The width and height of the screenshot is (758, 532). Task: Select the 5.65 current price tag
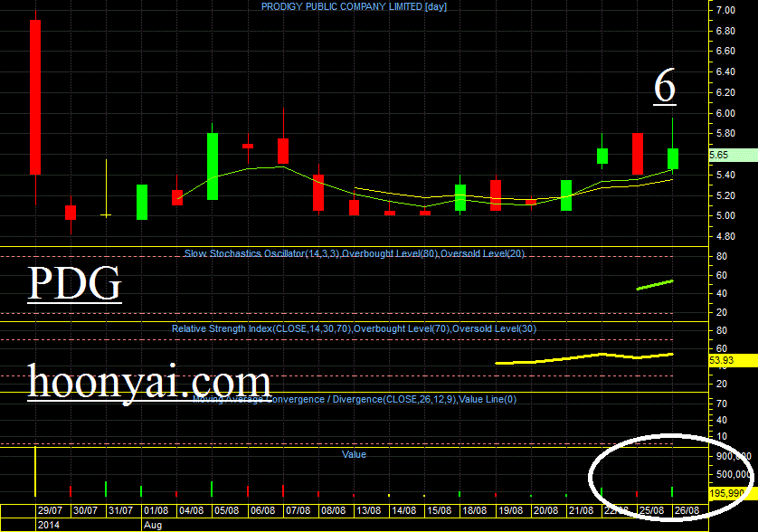pos(733,156)
